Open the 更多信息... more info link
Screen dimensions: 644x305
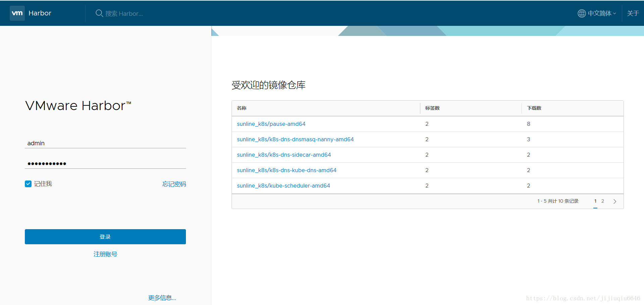(x=162, y=298)
